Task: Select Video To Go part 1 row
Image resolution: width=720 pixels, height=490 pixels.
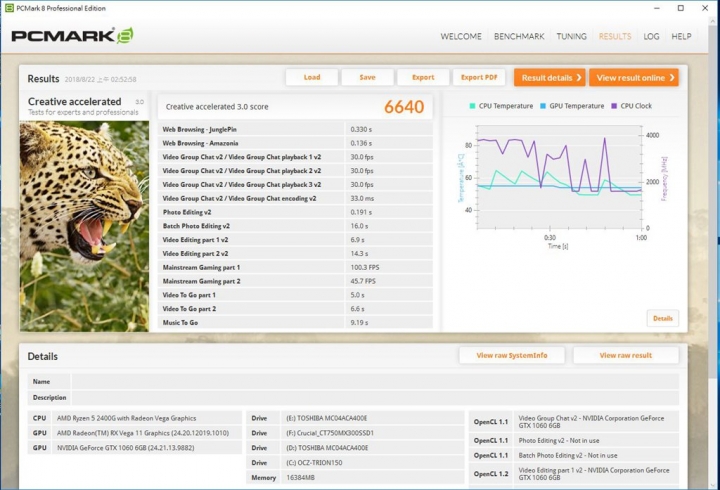Action: (295, 295)
